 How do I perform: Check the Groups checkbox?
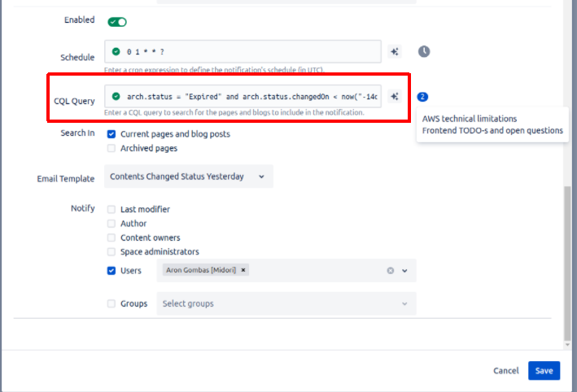point(111,303)
